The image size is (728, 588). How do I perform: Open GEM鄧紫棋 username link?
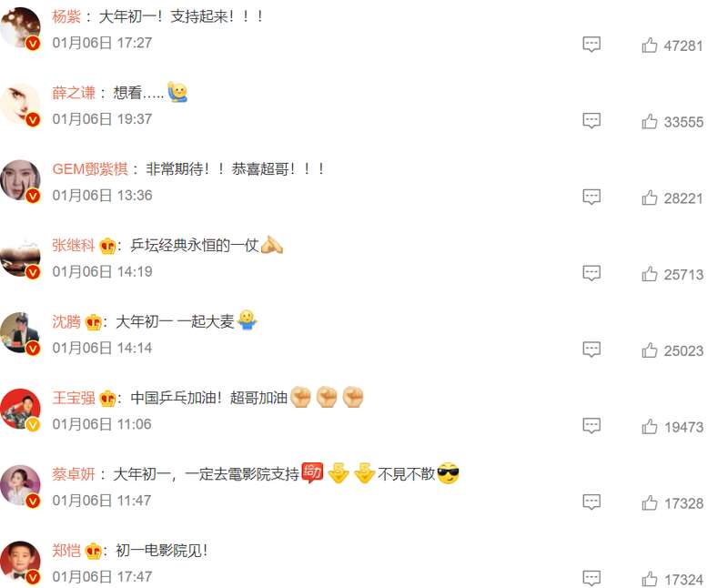pyautogui.click(x=90, y=169)
